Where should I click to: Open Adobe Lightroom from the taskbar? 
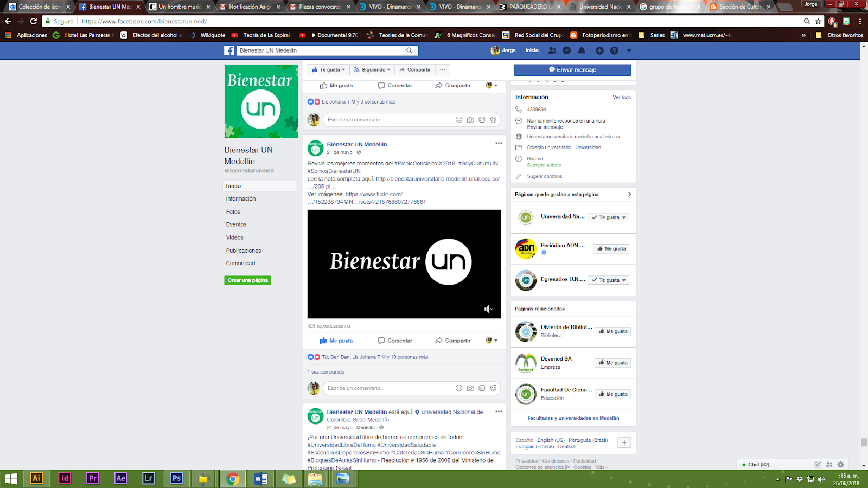pyautogui.click(x=149, y=478)
